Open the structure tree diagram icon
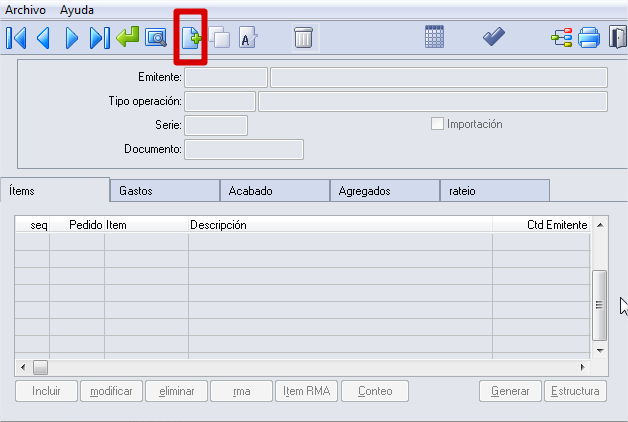This screenshot has height=422, width=628. coord(562,37)
